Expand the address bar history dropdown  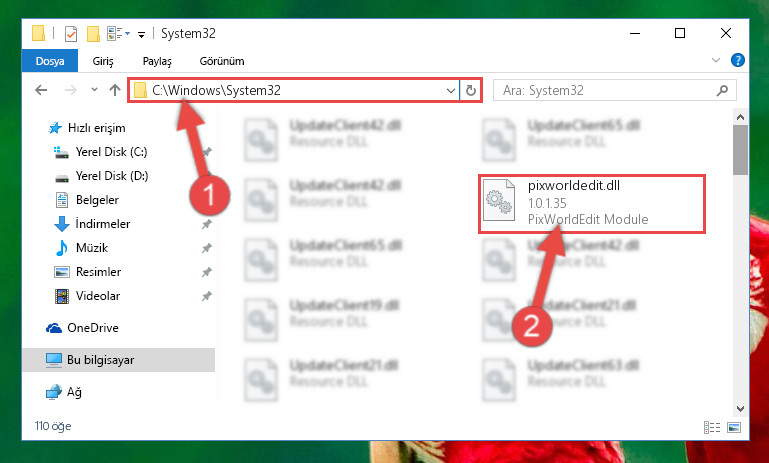pyautogui.click(x=450, y=90)
